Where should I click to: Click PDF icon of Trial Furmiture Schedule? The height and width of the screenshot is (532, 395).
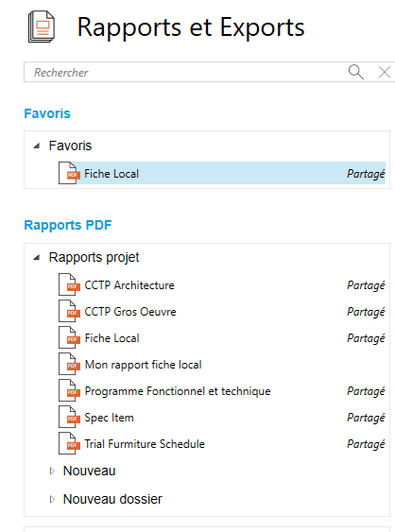point(69,443)
